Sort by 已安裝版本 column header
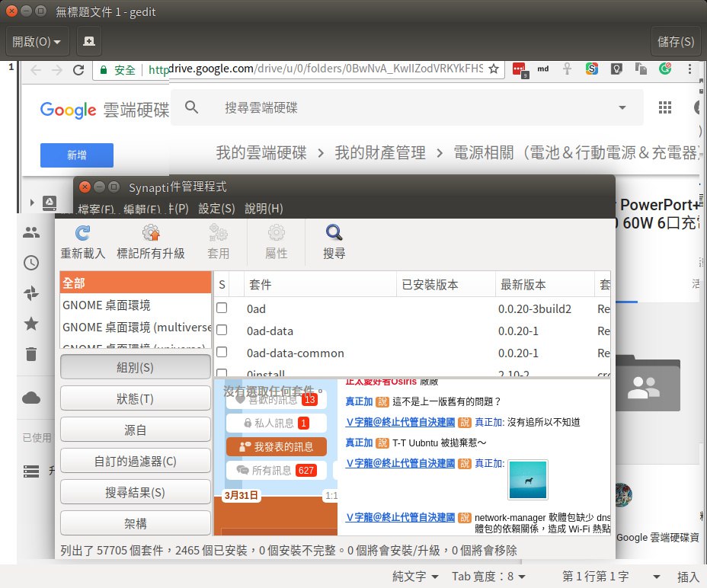 [x=446, y=285]
